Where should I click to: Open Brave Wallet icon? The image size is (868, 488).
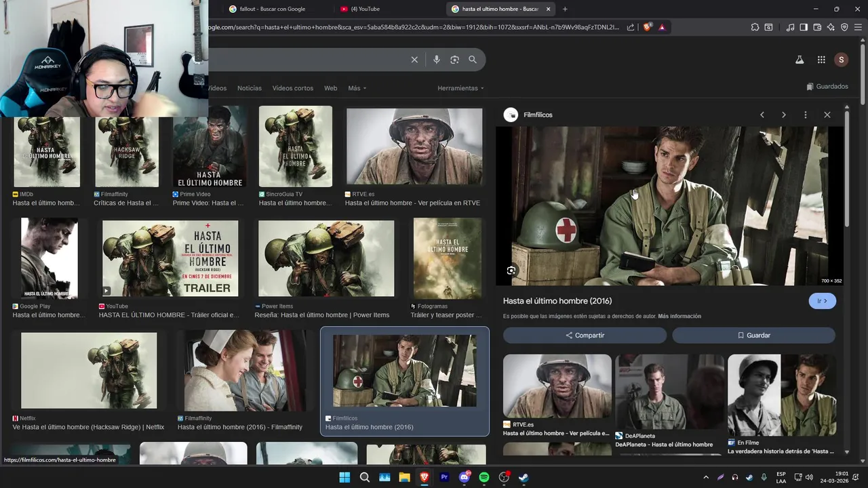tap(817, 27)
